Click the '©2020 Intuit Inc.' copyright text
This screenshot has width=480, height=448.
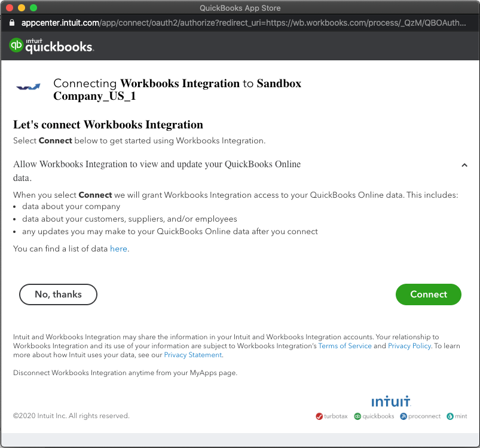[x=71, y=416]
